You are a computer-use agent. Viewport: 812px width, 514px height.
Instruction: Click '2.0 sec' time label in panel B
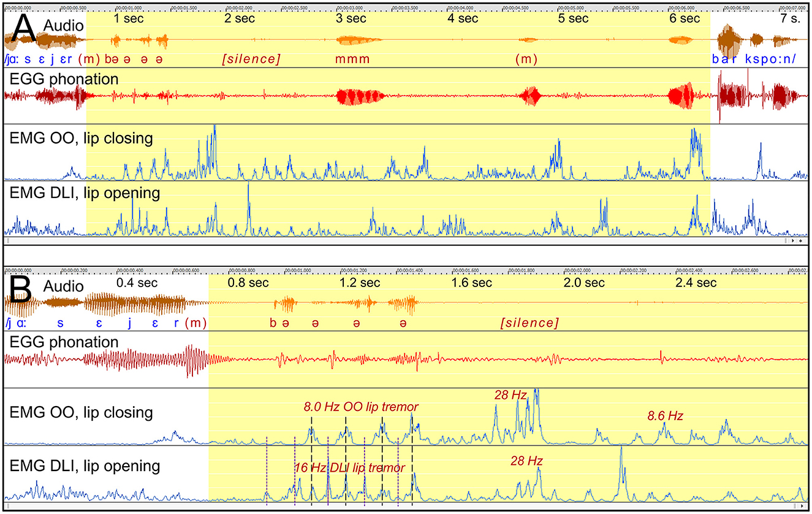tap(584, 283)
